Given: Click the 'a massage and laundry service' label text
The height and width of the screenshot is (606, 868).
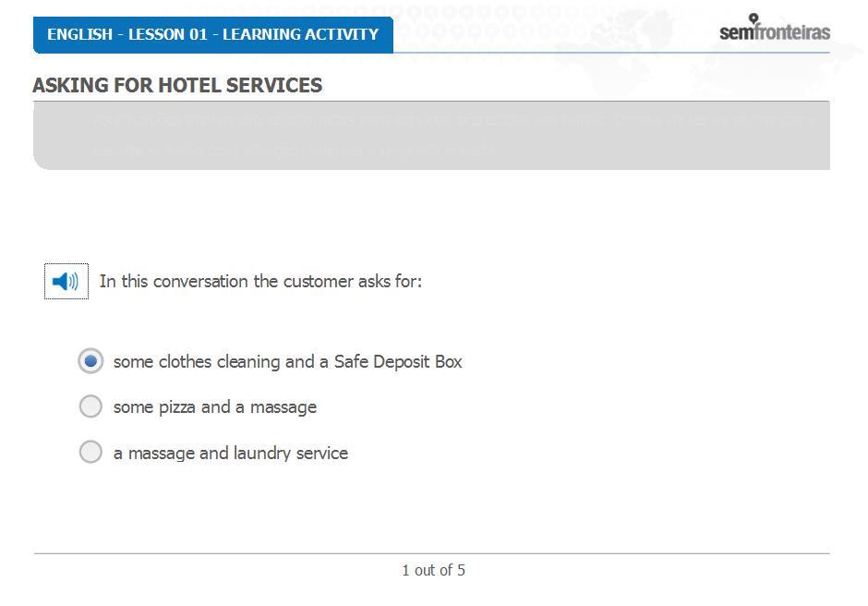Looking at the screenshot, I should coord(231,454).
